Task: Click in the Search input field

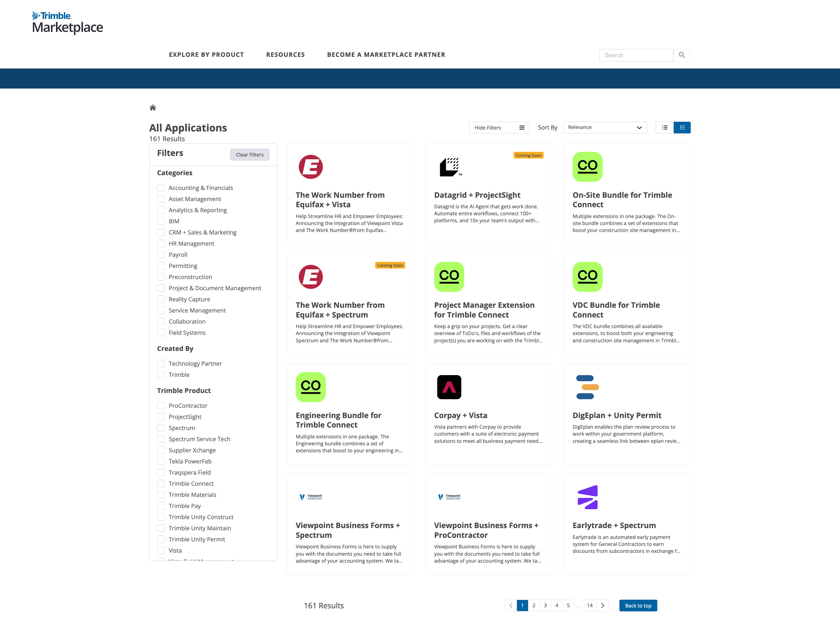Action: tap(636, 55)
